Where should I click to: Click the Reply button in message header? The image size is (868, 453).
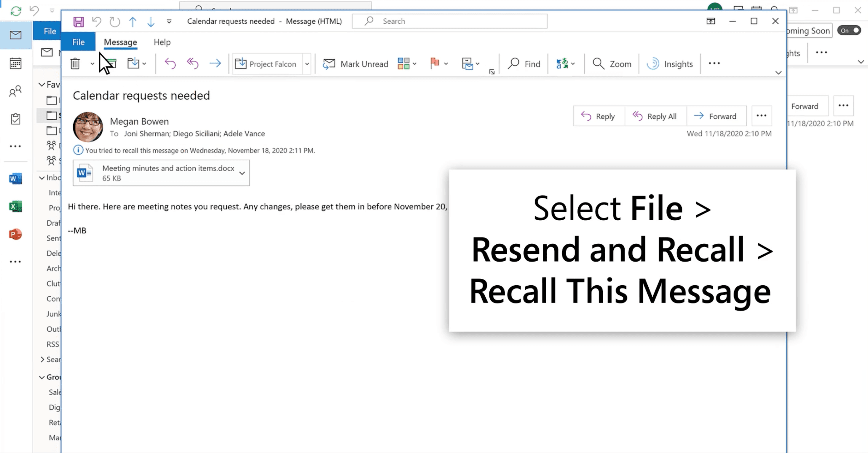(599, 116)
